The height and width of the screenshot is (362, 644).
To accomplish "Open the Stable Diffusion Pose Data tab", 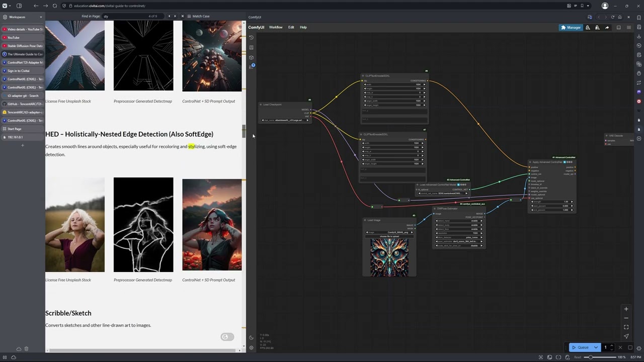I will [22, 46].
